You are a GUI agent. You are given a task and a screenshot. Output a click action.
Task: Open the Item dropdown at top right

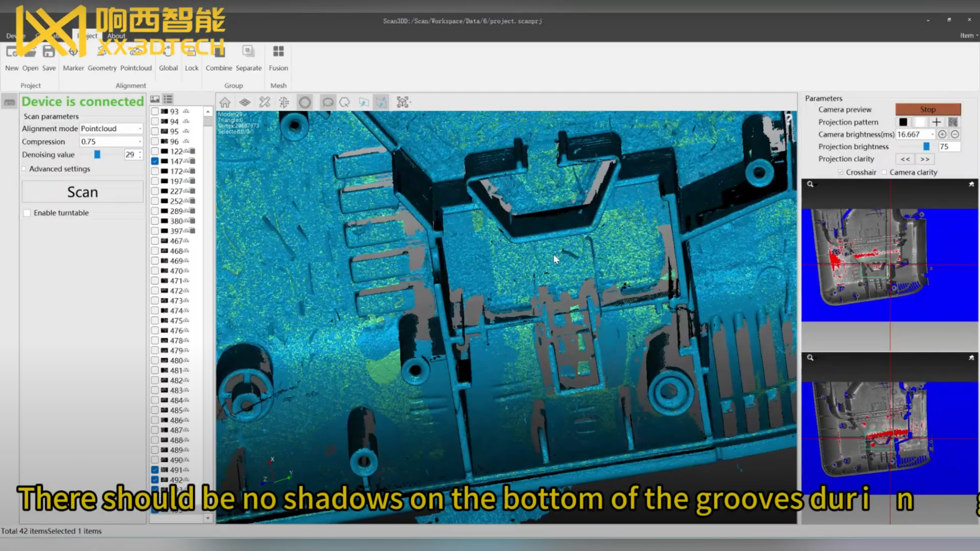pos(969,35)
